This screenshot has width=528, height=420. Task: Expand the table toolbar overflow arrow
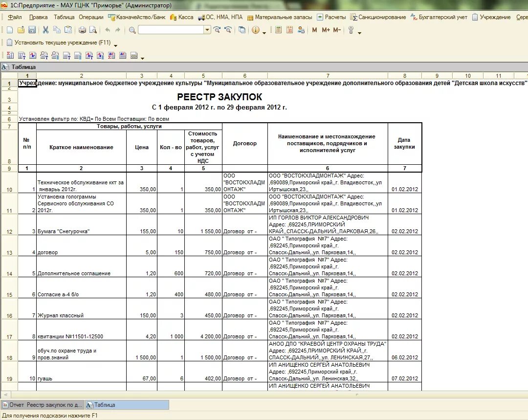click(142, 58)
